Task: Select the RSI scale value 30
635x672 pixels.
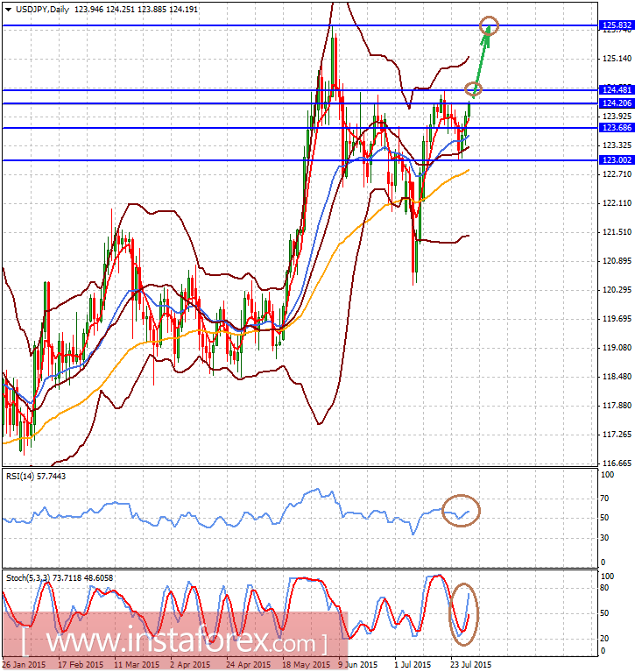Action: (x=604, y=537)
